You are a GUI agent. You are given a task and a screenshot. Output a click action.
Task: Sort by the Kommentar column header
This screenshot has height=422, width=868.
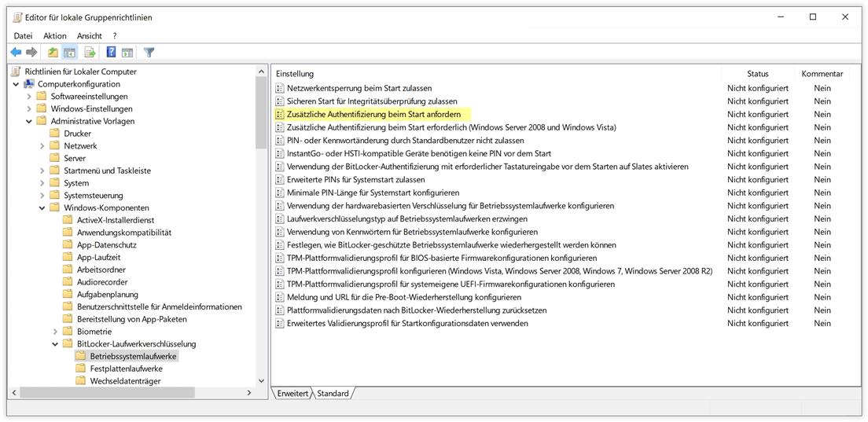[822, 74]
